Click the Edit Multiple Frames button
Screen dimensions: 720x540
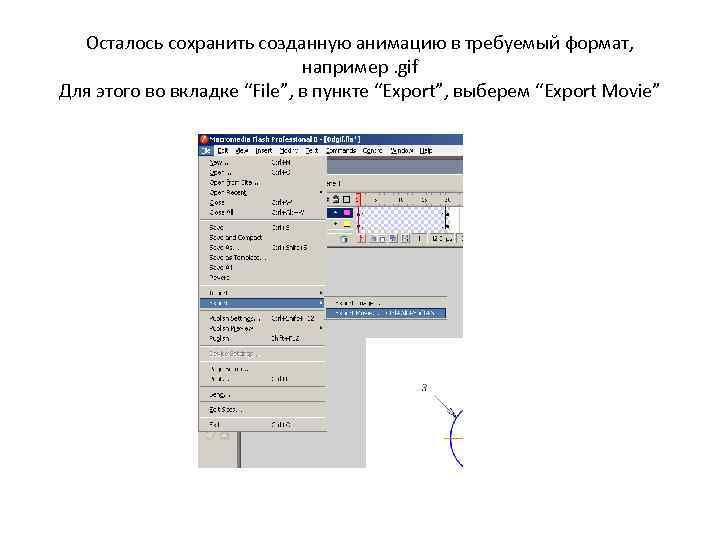[393, 239]
